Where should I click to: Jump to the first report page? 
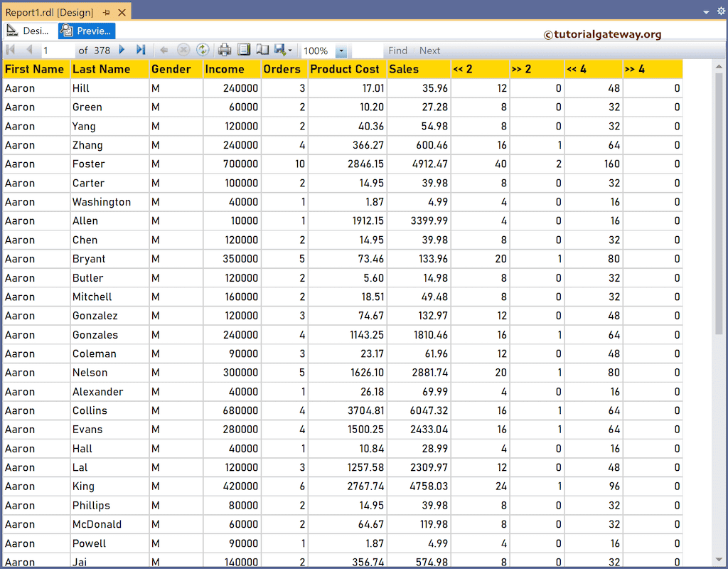tap(10, 50)
